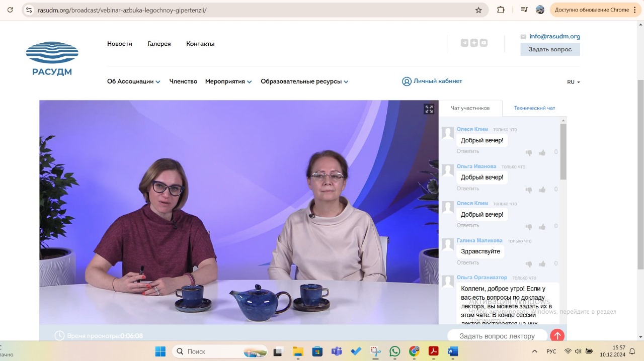Reply to Ольга Иванова with Ответить
Image resolution: width=644 pixels, height=361 pixels.
point(468,189)
